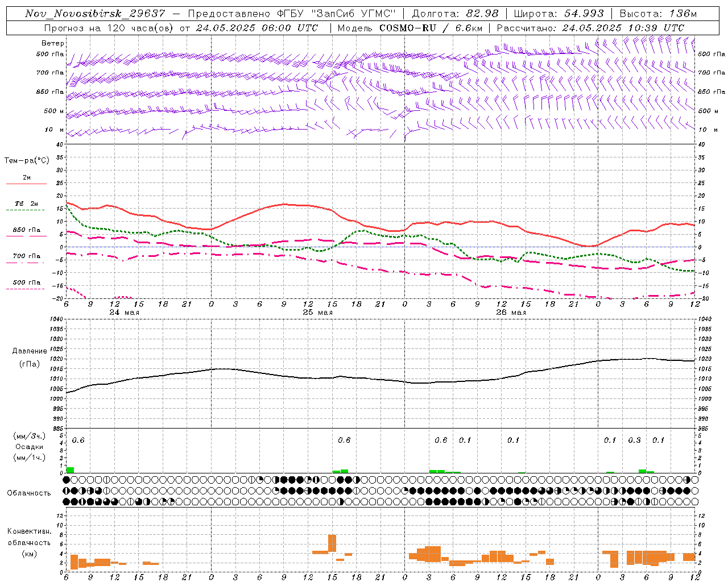This screenshot has height=582, width=728.
Task: Click the model name COSMO-RU / 6.6км
Action: [x=431, y=28]
